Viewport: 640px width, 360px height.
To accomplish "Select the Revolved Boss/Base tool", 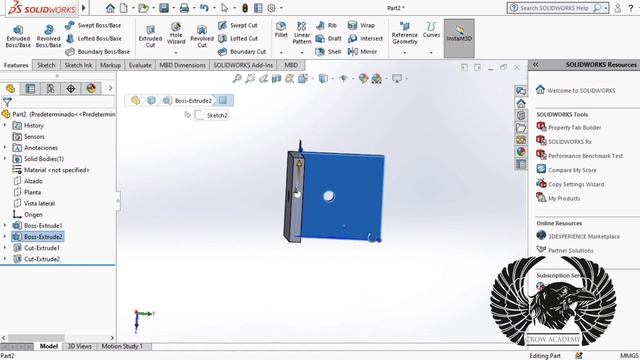I will pos(48,37).
